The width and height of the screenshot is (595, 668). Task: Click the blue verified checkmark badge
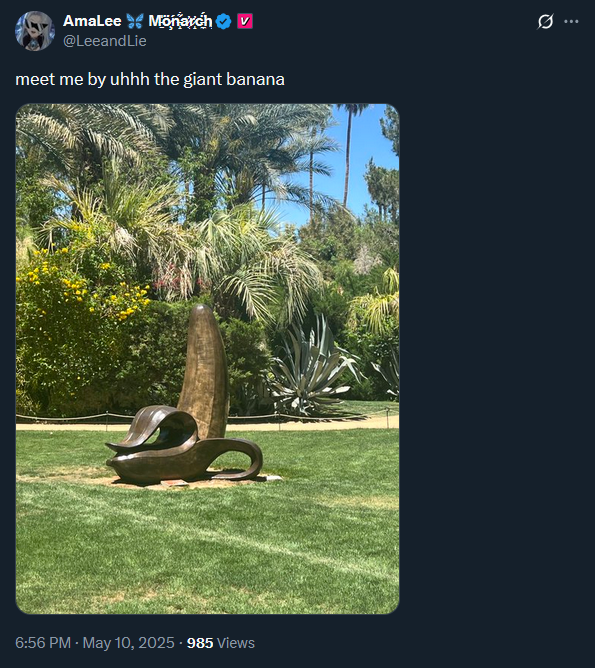point(223,21)
